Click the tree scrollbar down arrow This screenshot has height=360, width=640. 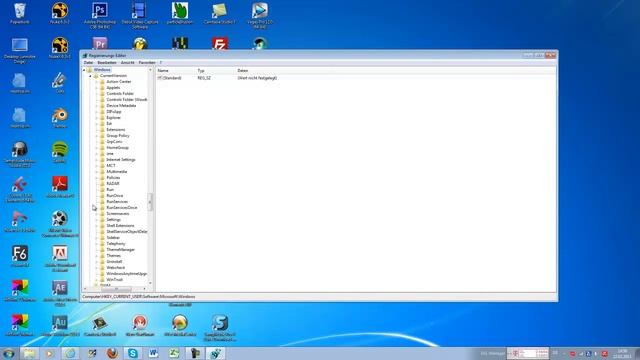150,283
